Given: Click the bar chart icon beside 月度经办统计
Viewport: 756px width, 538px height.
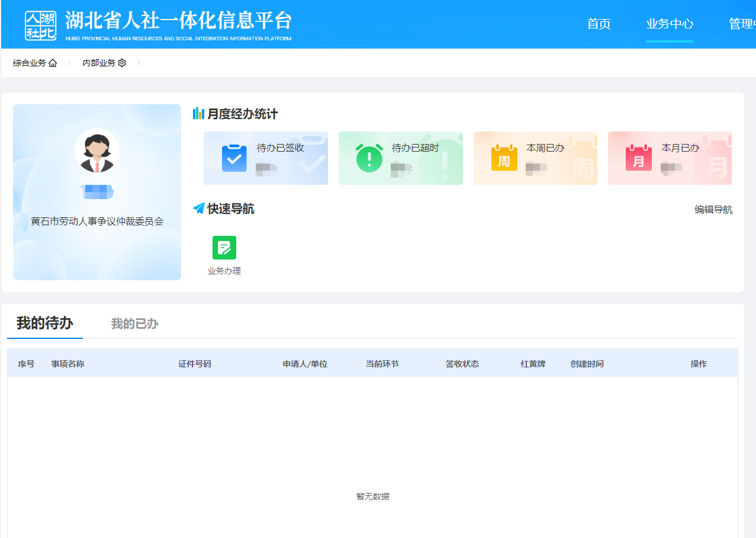Looking at the screenshot, I should click(198, 114).
